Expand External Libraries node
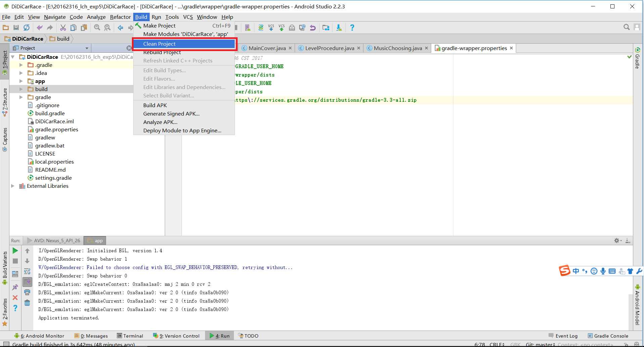The width and height of the screenshot is (644, 347). click(x=13, y=186)
